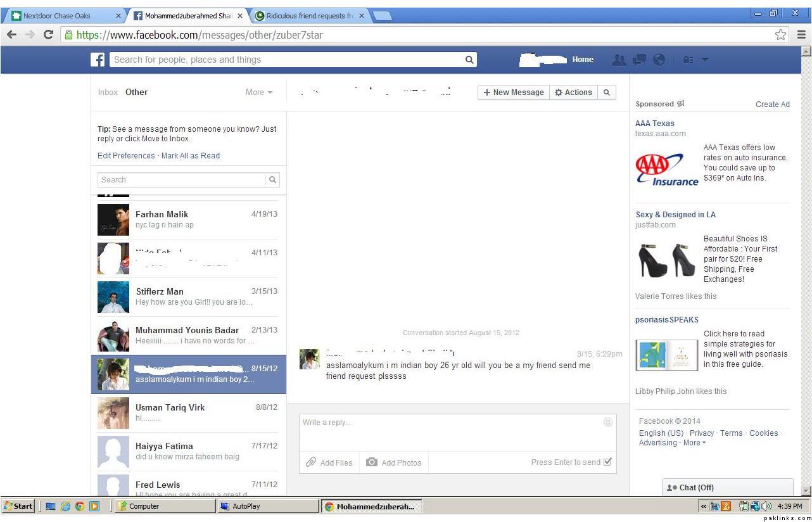Click the New Message button
The width and height of the screenshot is (812, 522).
[x=513, y=92]
